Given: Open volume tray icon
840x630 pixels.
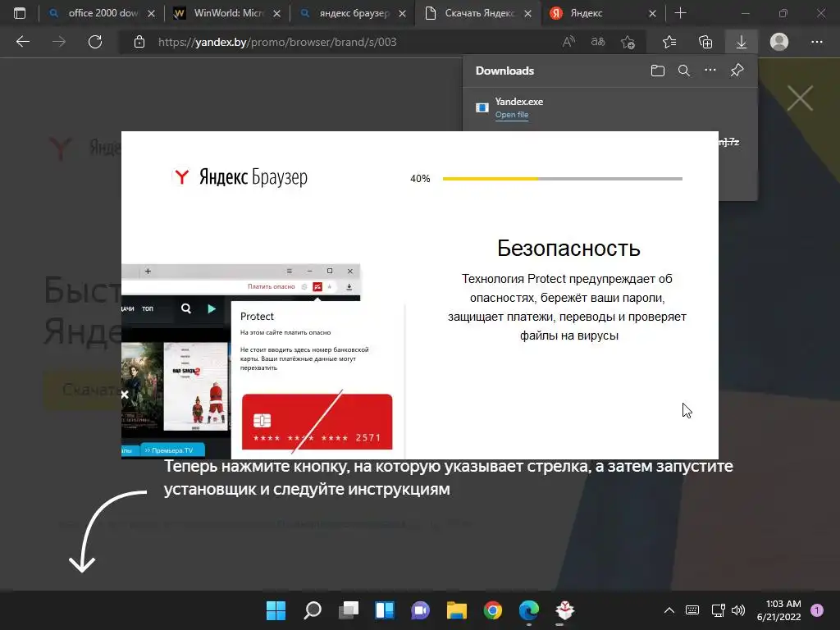Looking at the screenshot, I should 738,610.
